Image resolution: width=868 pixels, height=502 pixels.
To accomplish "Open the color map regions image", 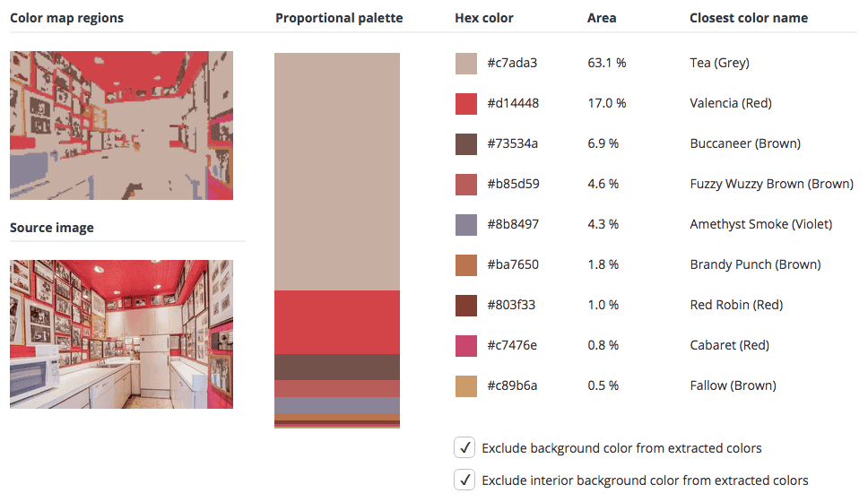I will (121, 125).
